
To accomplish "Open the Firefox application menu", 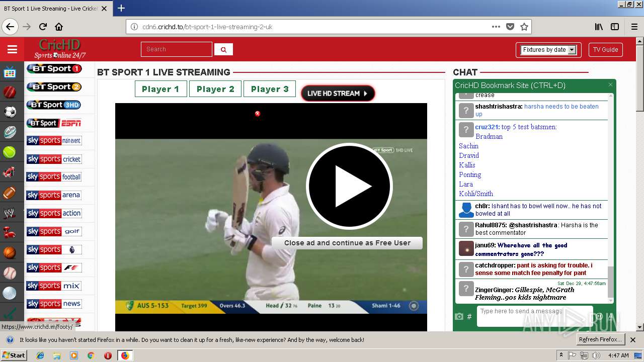I will [634, 27].
